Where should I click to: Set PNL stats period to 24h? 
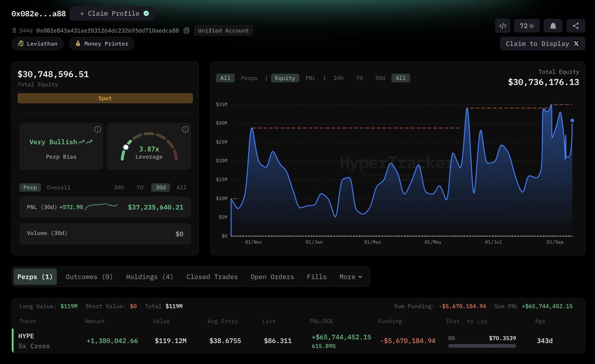[119, 187]
